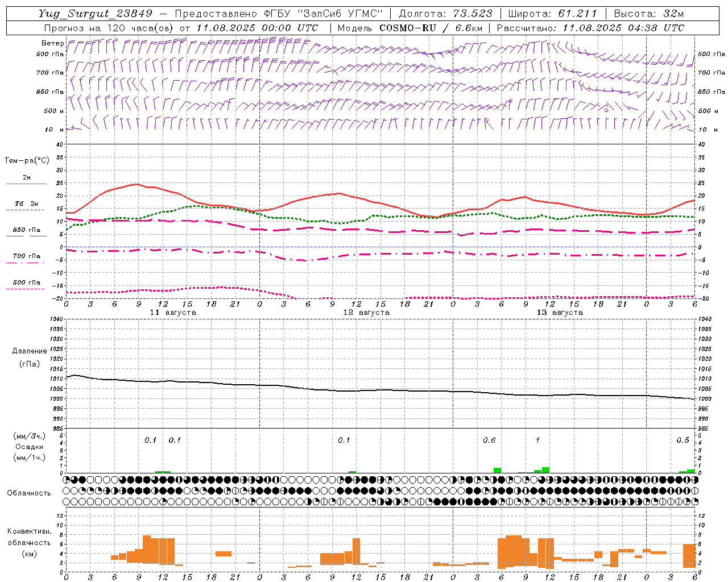
Task: Click the green precipitation bar under 0.6
Action: click(498, 470)
